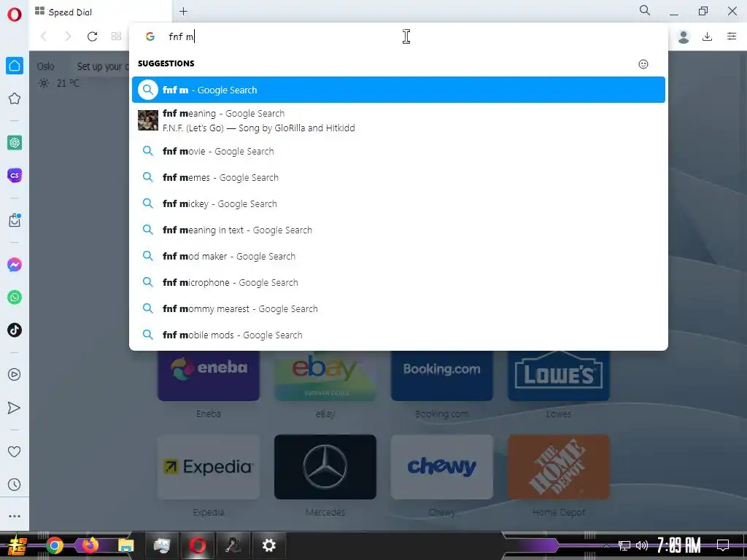Screen dimensions: 747x560
Task: Choose the 'fnf movie' suggestion
Action: [x=398, y=152]
